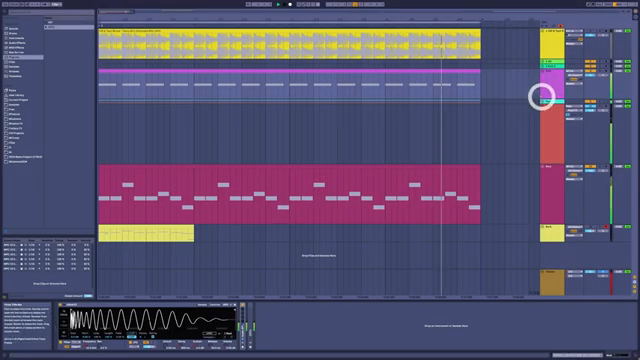The image size is (640, 360).
Task: Click the Simpler filter Frequency knob
Action: point(85,347)
